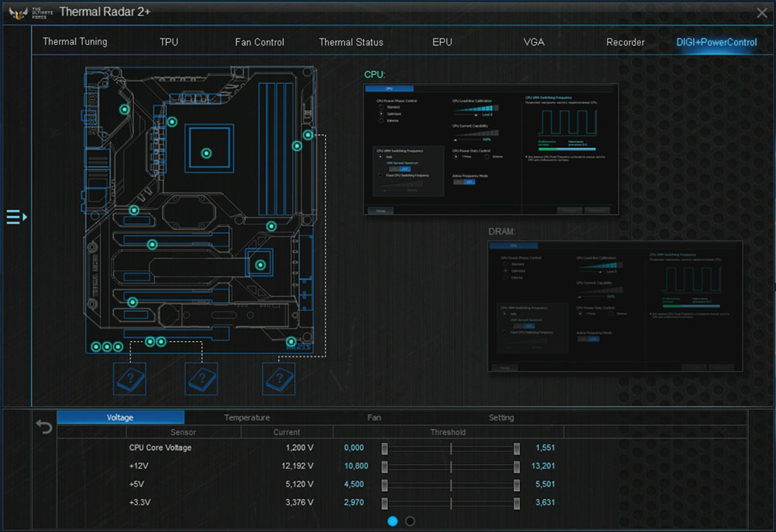Screen dimensions: 776x532
Task: Open the CPU power control preview
Action: click(491, 150)
